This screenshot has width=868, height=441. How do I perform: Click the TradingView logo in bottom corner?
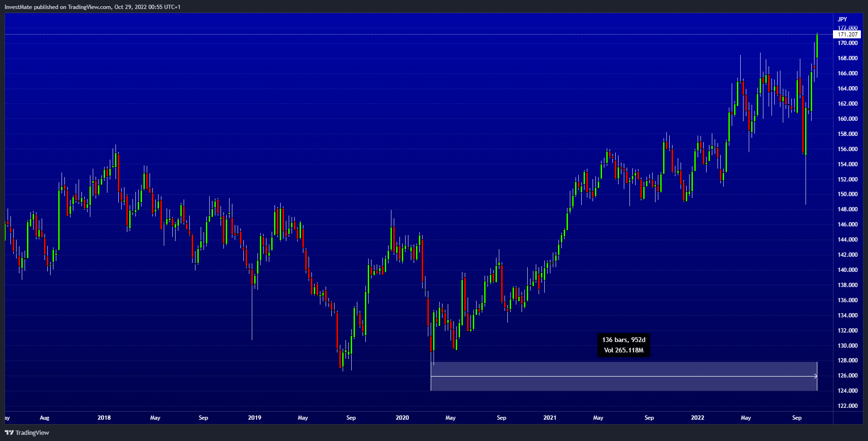click(x=27, y=432)
